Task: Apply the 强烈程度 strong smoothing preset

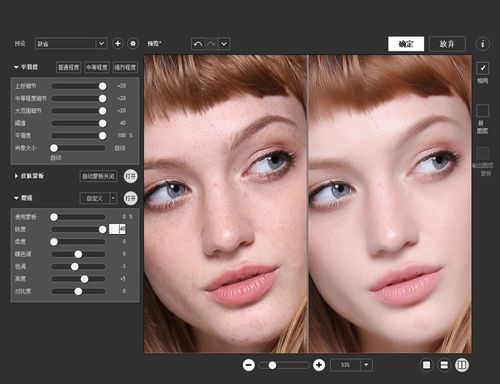Action: coord(125,67)
